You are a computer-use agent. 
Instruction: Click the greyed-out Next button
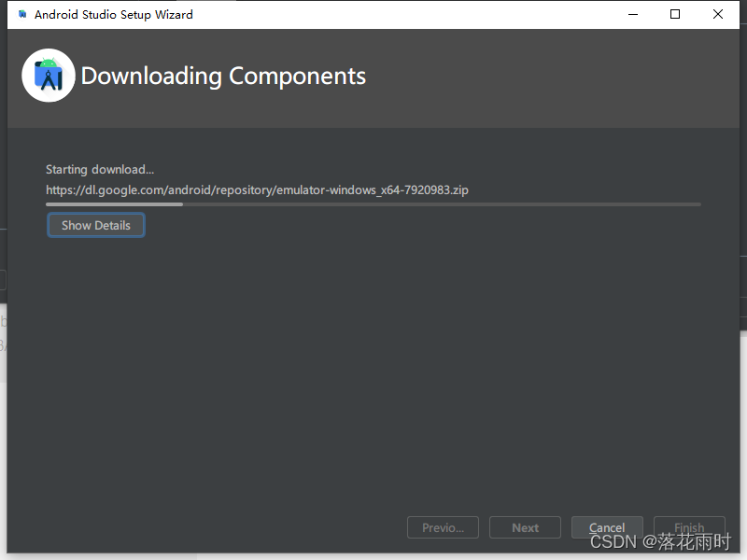[x=525, y=527]
